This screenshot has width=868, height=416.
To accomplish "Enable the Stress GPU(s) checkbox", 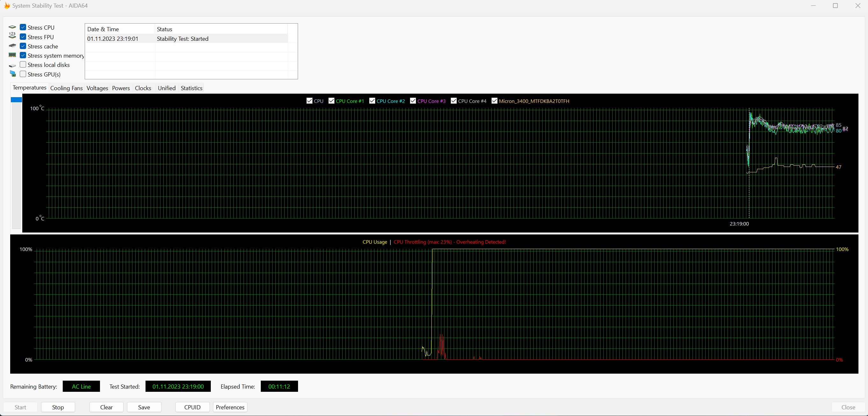I will click(x=23, y=74).
